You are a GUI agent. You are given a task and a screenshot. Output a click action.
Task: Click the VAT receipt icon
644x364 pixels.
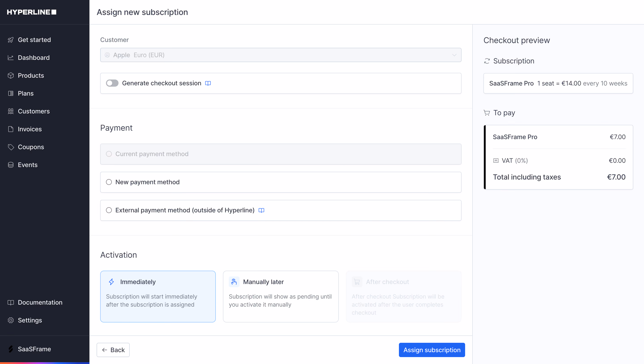496,161
